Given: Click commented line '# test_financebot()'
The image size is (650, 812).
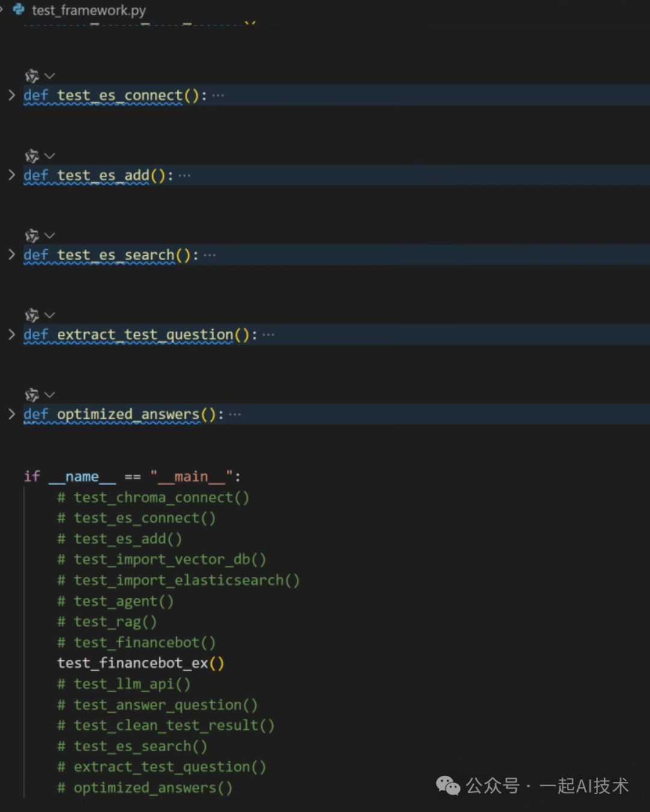Looking at the screenshot, I should pyautogui.click(x=136, y=643).
